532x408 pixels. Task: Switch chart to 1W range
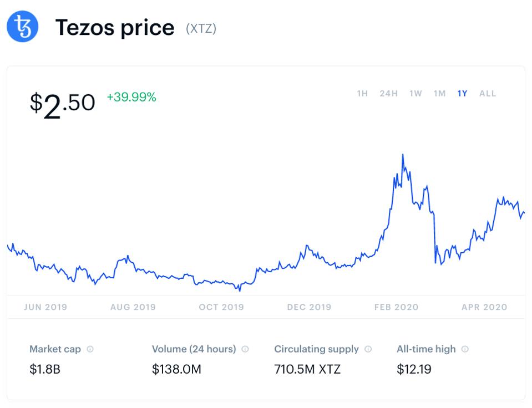416,94
